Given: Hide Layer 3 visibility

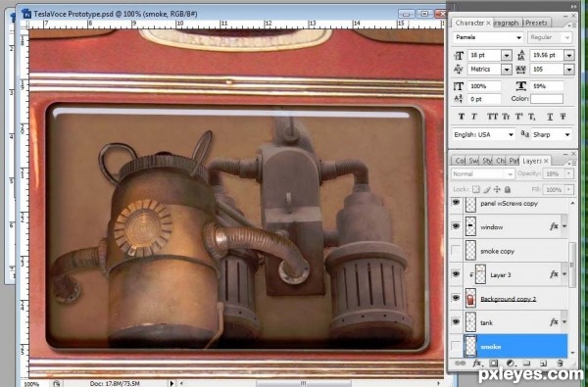Looking at the screenshot, I should pyautogui.click(x=456, y=274).
